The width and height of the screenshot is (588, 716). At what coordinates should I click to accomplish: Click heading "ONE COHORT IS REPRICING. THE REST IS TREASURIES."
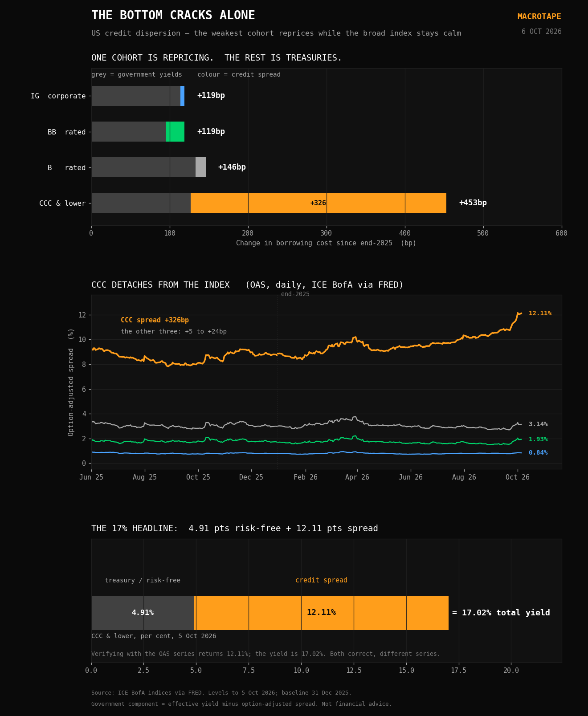pyautogui.click(x=216, y=58)
